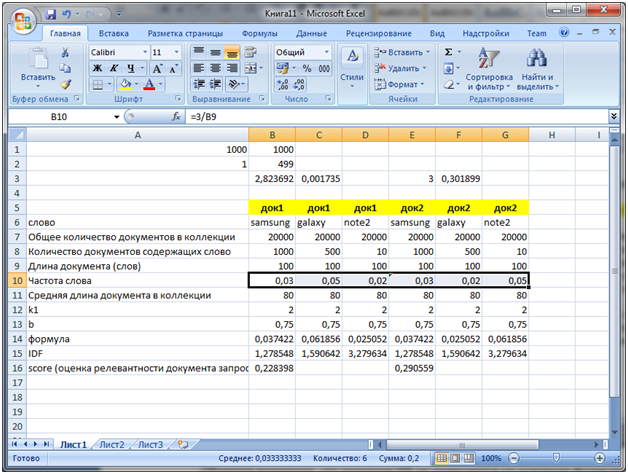The image size is (628, 474).
Task: Open Найти и выделить binoculars menu
Action: (537, 69)
